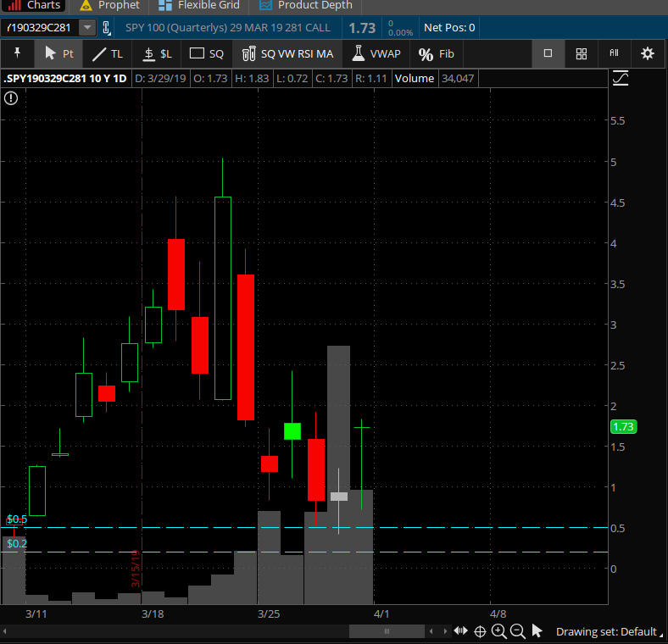Open the symbol selector dropdown arrow
The width and height of the screenshot is (668, 644).
[87, 27]
